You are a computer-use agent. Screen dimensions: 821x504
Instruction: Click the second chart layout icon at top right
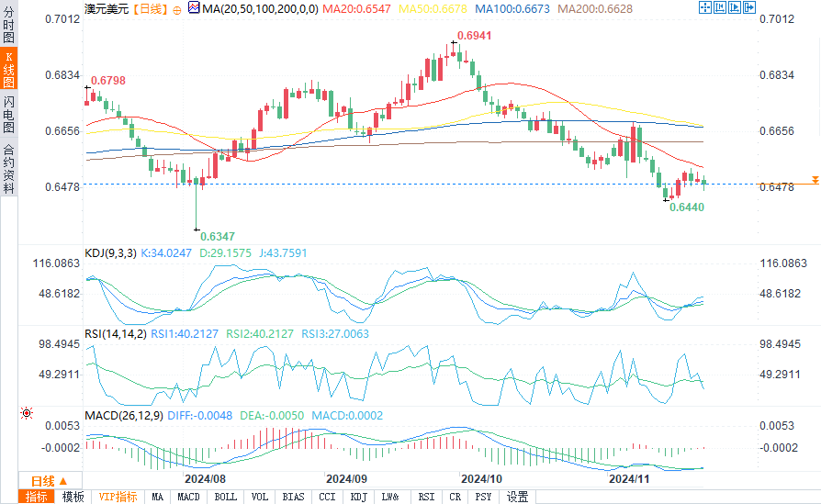pos(720,7)
